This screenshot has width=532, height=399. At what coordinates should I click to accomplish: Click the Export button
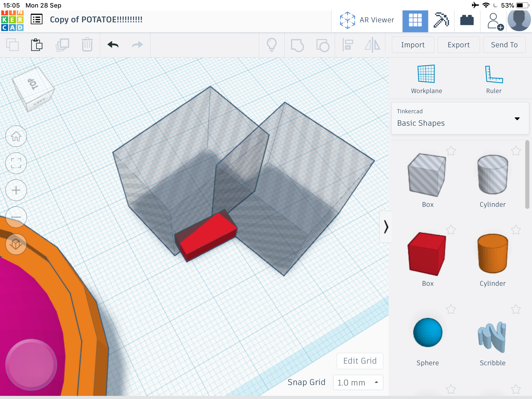point(458,45)
